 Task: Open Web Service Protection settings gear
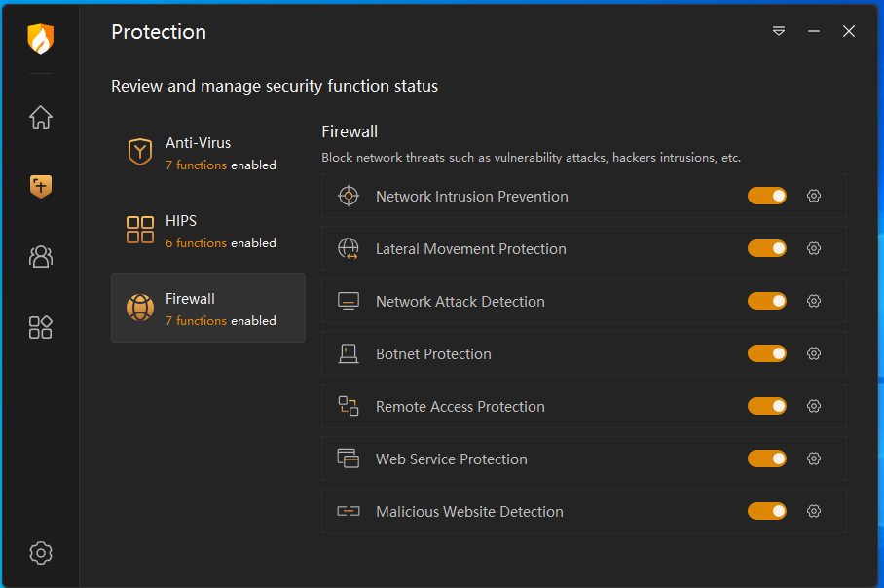pos(814,459)
